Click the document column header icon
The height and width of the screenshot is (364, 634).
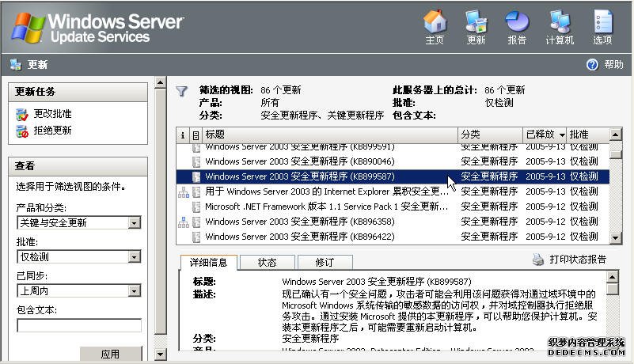pos(196,135)
